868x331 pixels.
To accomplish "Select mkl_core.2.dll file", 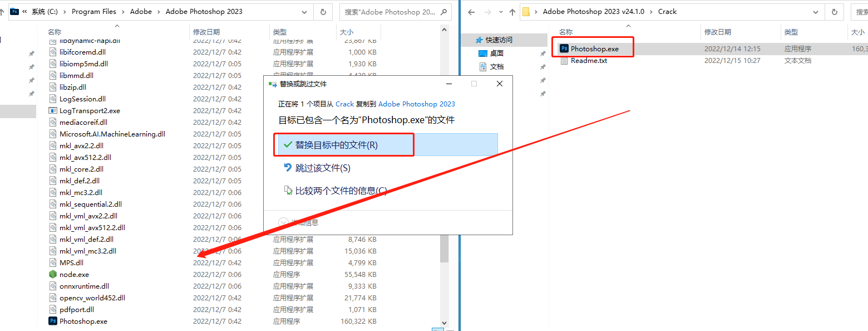I will click(x=81, y=169).
